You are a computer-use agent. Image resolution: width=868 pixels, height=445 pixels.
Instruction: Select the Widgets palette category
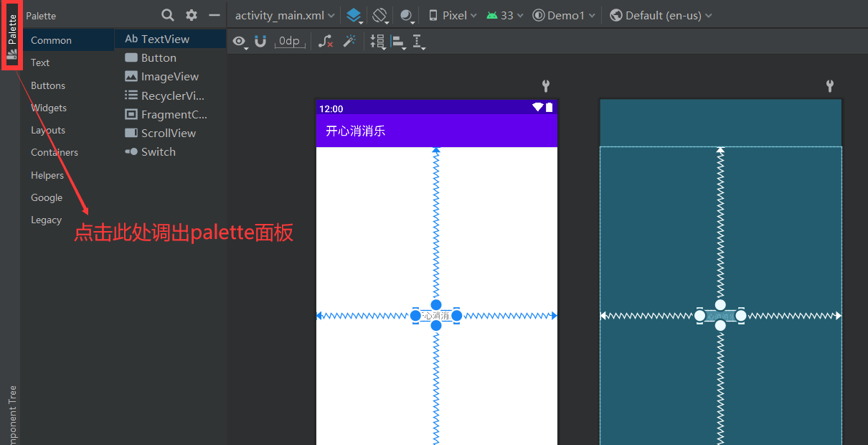click(49, 108)
